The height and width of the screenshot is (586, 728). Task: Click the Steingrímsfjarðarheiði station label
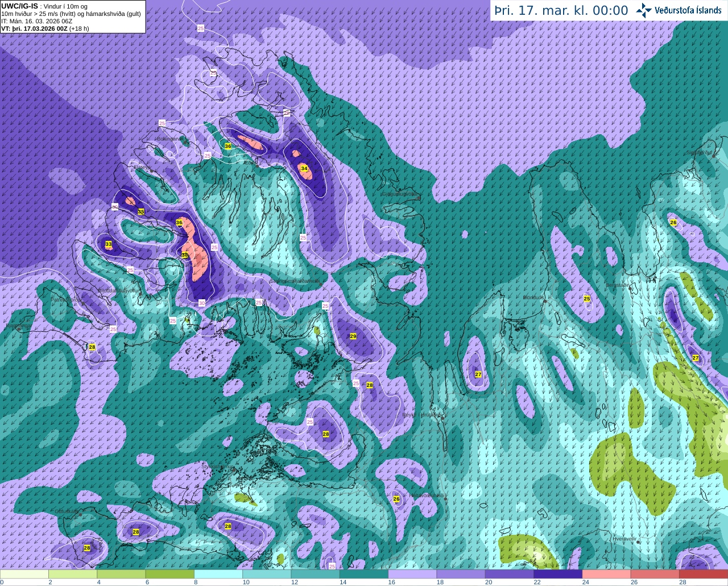point(295,280)
